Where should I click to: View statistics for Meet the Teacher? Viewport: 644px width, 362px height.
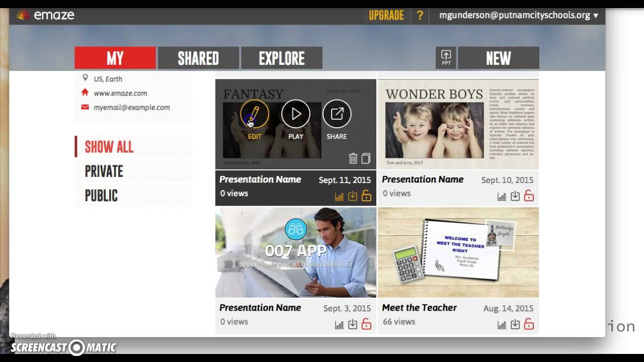[502, 325]
